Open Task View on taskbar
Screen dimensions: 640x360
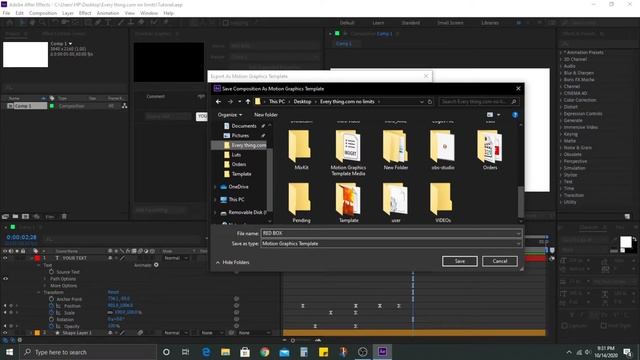[185, 352]
